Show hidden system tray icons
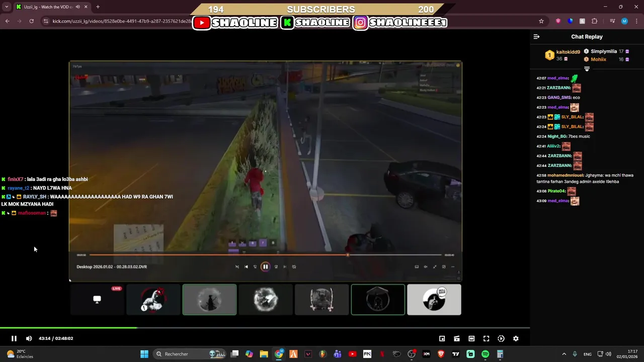This screenshot has height=362, width=644. coord(563,354)
